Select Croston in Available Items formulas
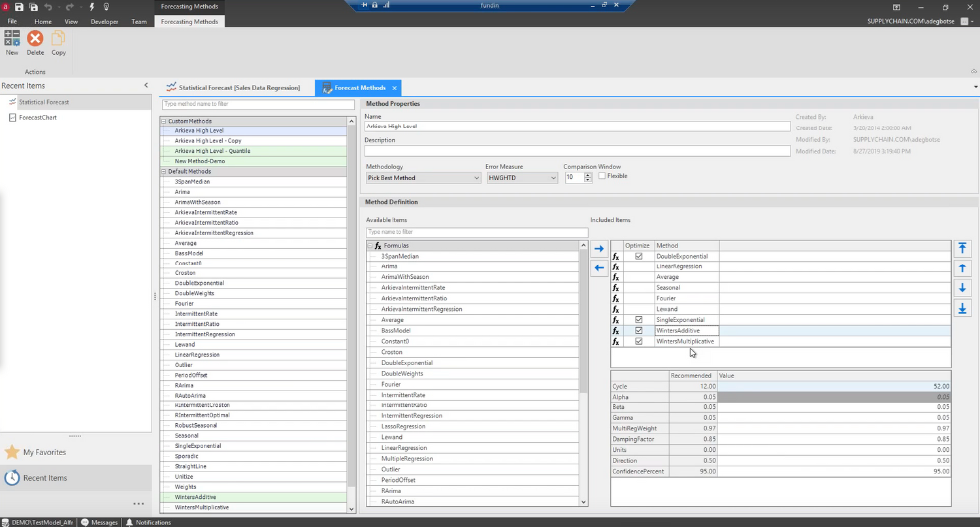Viewport: 980px width, 527px height. click(x=473, y=352)
